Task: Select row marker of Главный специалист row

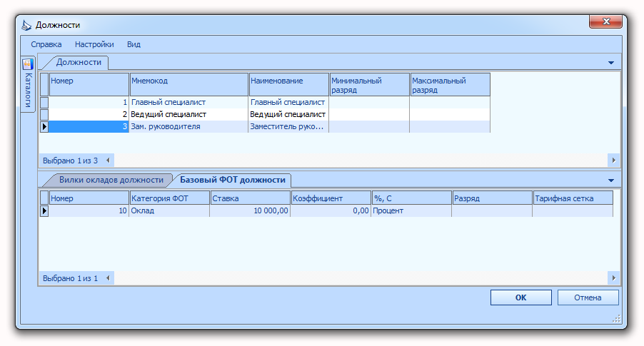Action: click(x=44, y=102)
